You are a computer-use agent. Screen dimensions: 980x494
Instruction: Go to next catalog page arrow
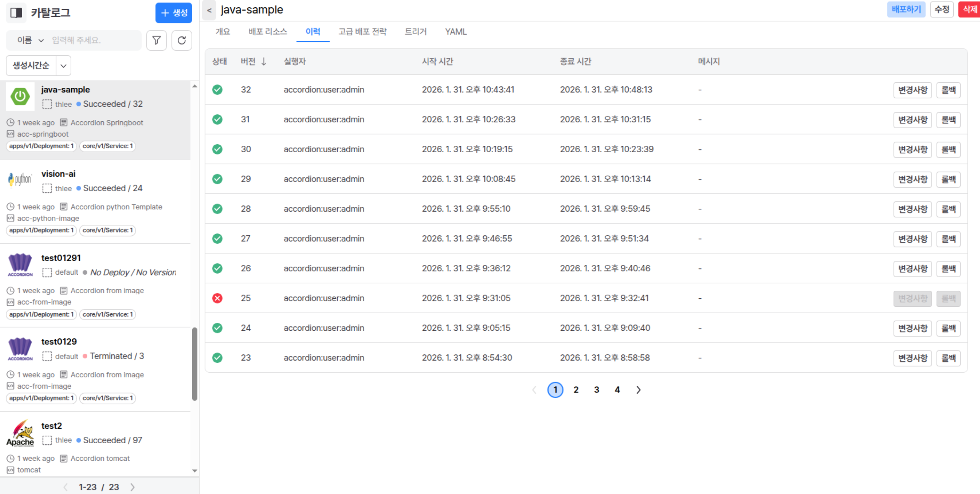[132, 487]
